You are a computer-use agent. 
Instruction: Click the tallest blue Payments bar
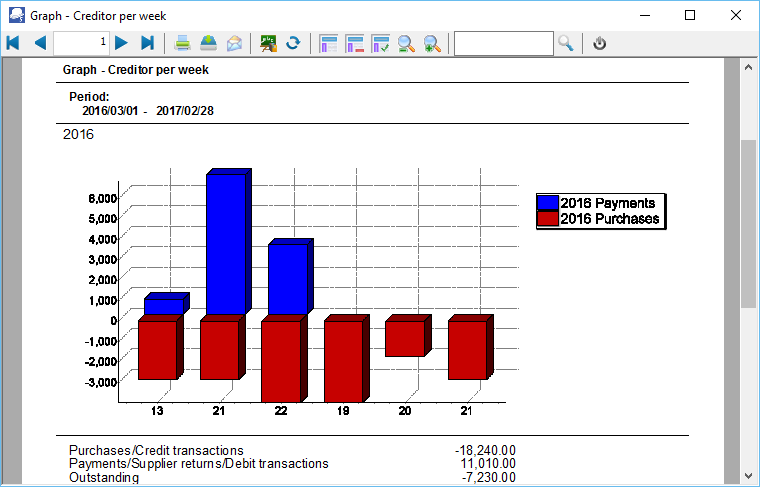225,245
